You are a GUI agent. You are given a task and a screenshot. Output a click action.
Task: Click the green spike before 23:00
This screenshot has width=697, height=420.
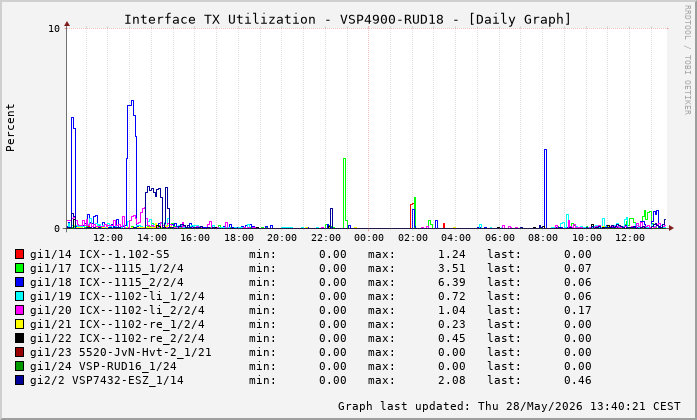(344, 191)
